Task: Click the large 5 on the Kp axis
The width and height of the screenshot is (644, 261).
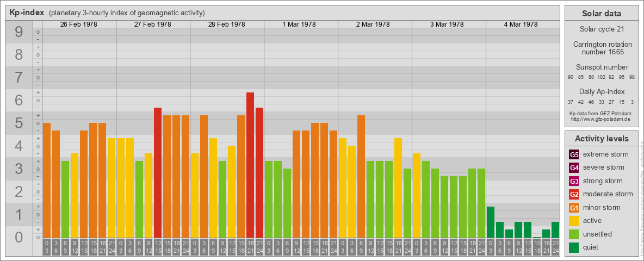Action: (x=19, y=123)
